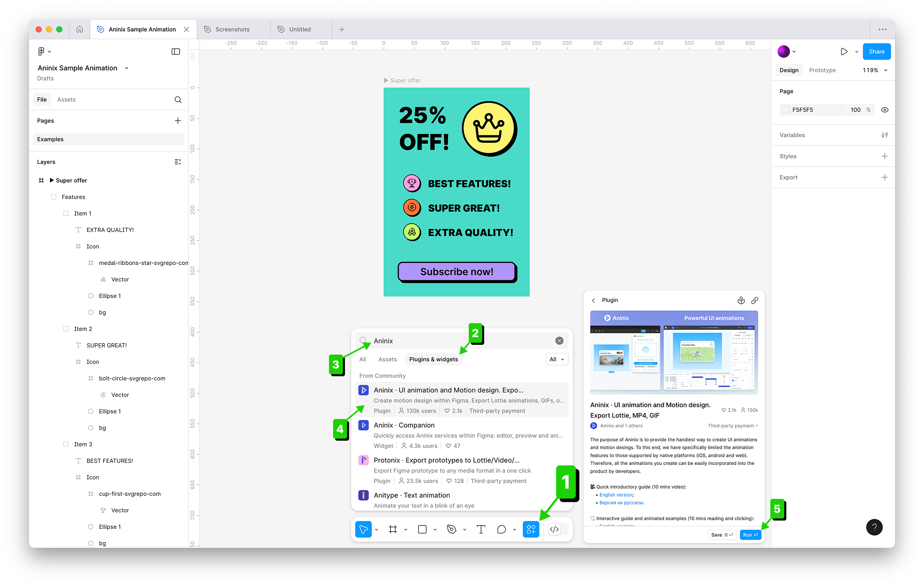Click Subscribe now! button on canvas
Screen dimensions: 924x586
[x=457, y=272]
